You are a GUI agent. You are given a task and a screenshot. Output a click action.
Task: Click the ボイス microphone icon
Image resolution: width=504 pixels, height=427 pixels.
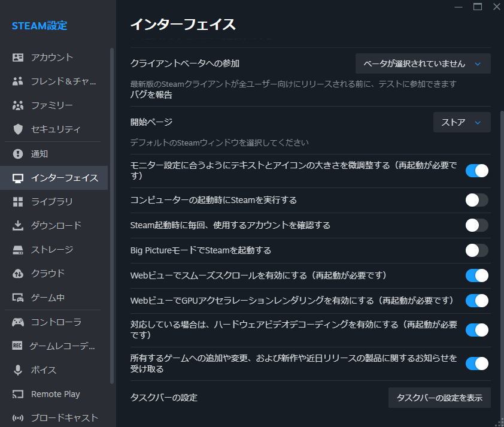[18, 370]
